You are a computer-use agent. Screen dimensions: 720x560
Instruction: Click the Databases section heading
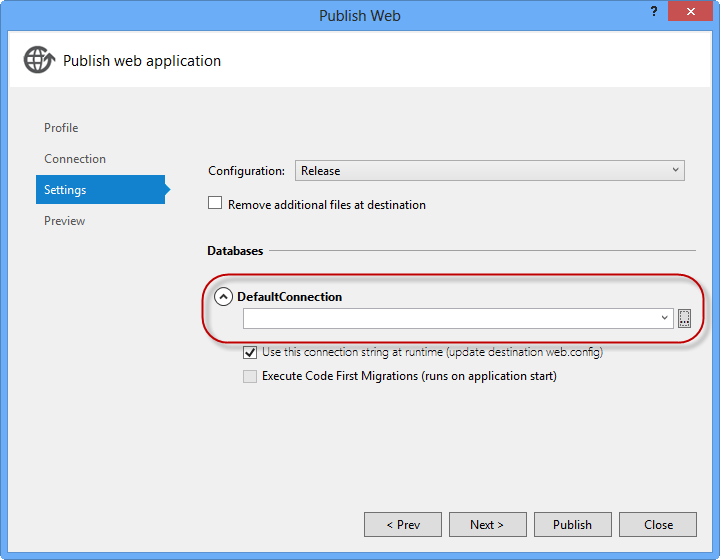point(235,251)
